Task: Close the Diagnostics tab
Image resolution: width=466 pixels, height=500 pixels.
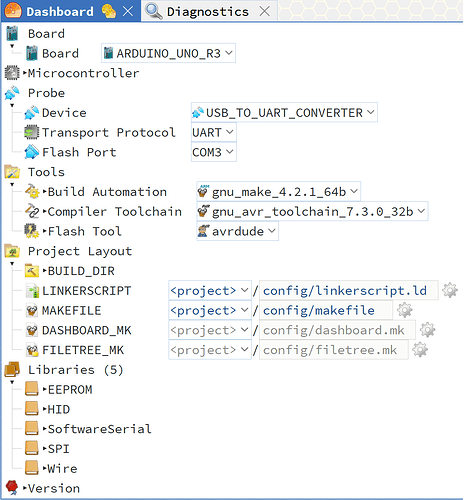Action: pyautogui.click(x=265, y=11)
